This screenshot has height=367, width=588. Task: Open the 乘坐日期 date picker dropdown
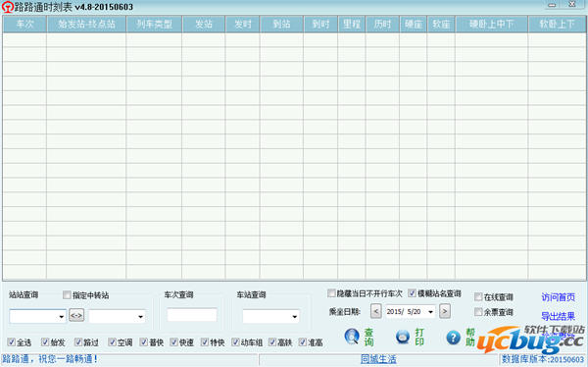[431, 312]
